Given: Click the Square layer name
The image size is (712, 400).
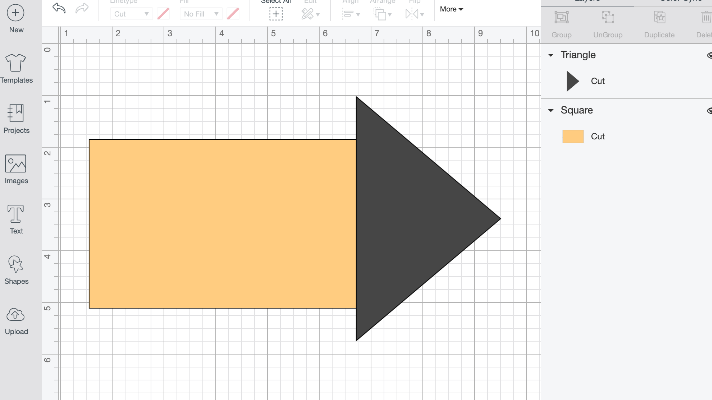Looking at the screenshot, I should coord(576,110).
